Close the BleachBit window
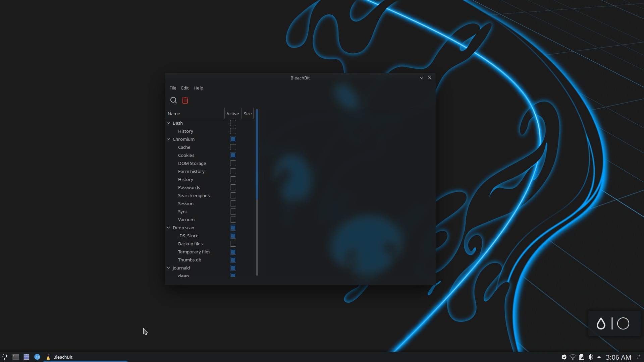The image size is (644, 362). point(430,78)
